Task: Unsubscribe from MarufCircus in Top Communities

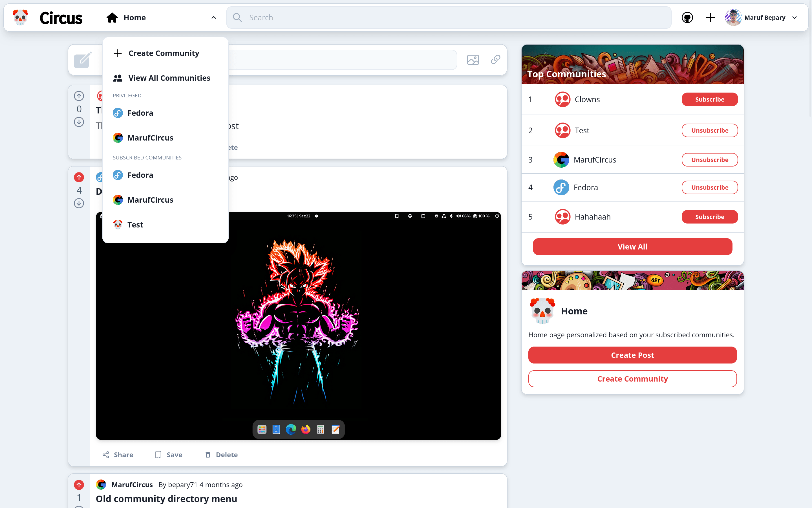Action: [x=710, y=159]
